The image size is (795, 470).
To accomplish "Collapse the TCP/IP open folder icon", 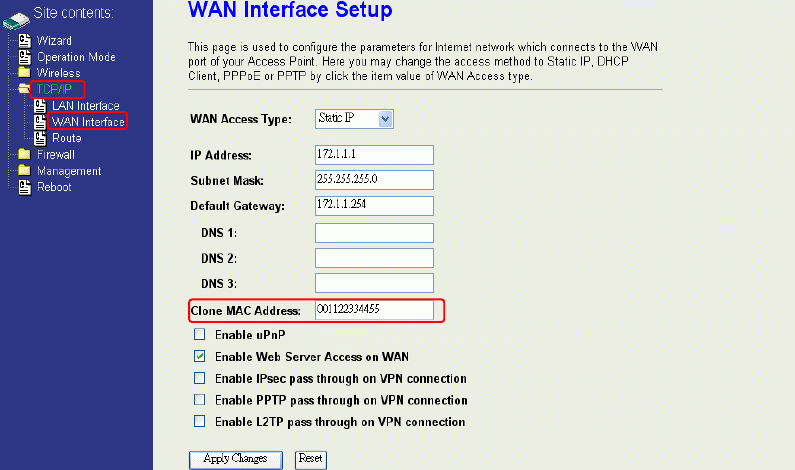I will (23, 89).
